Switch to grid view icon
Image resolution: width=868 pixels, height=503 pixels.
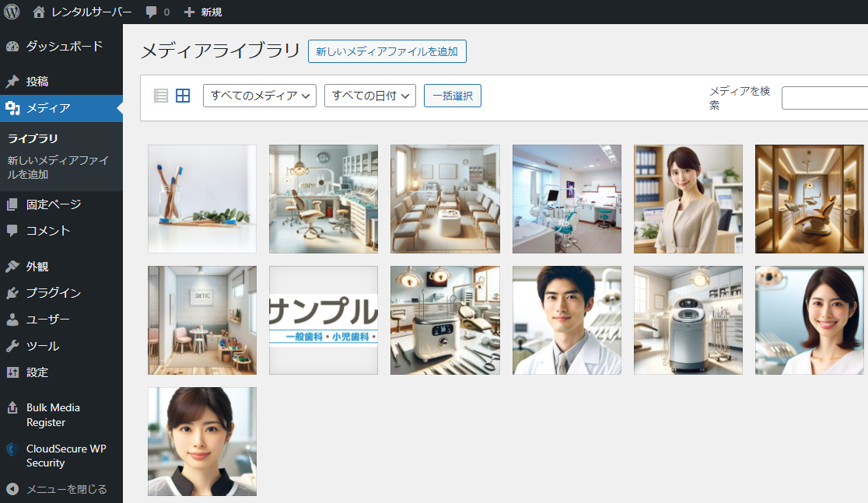tap(183, 96)
